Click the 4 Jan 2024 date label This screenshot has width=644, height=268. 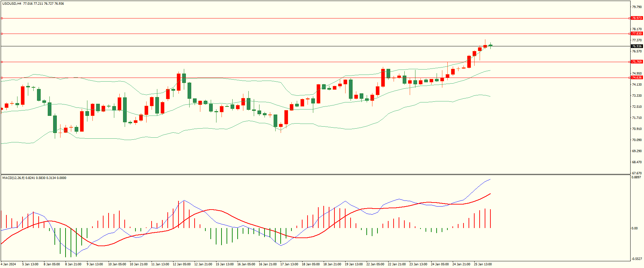pyautogui.click(x=8, y=264)
